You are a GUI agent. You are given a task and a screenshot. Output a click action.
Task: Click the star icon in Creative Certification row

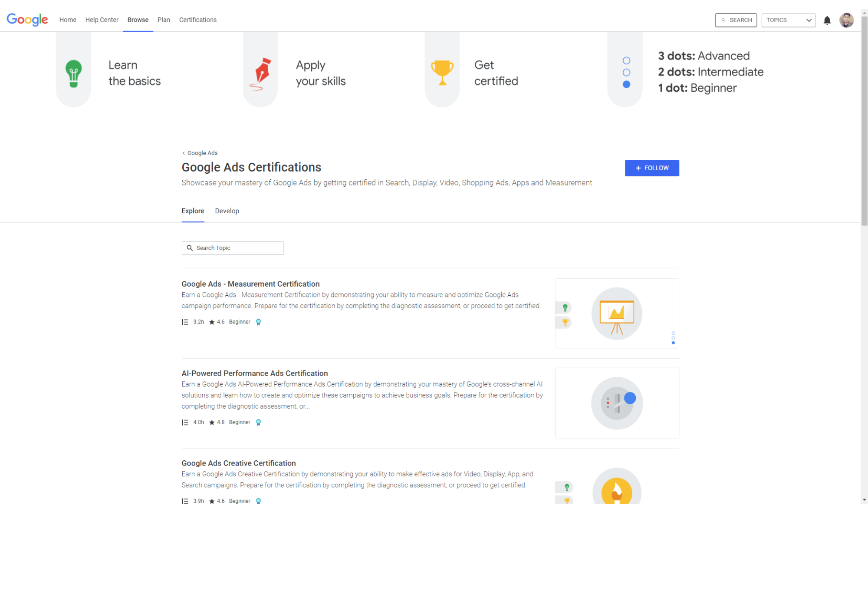212,501
